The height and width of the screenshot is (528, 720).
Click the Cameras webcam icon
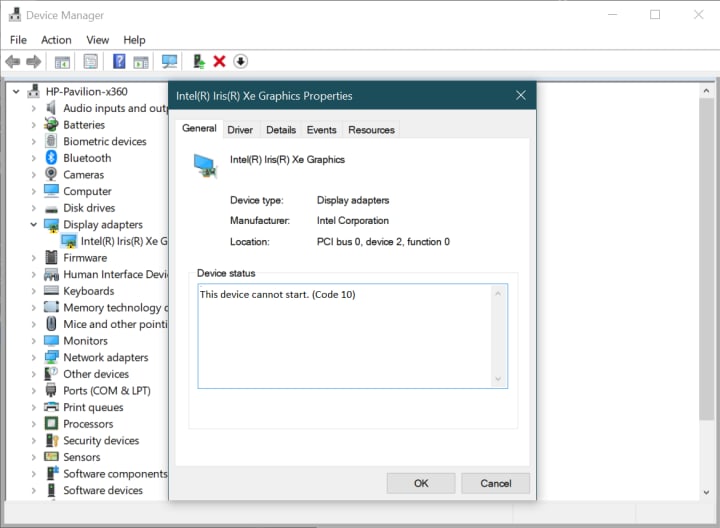click(x=51, y=174)
